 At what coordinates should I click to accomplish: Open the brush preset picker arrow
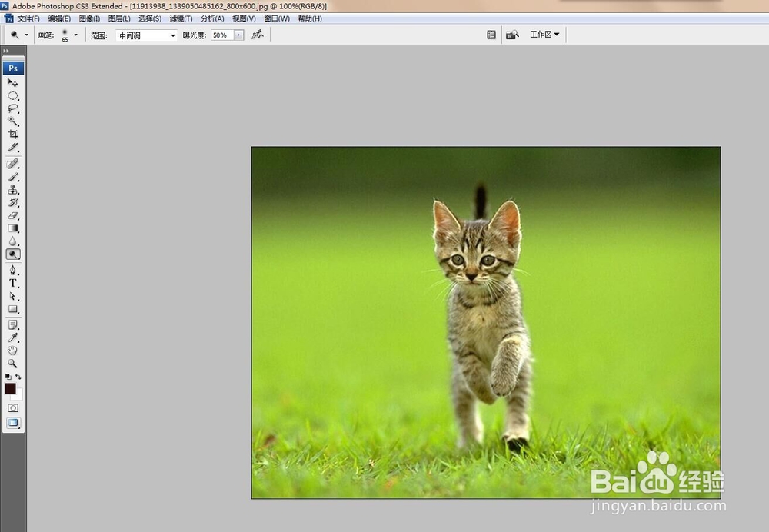(x=75, y=35)
